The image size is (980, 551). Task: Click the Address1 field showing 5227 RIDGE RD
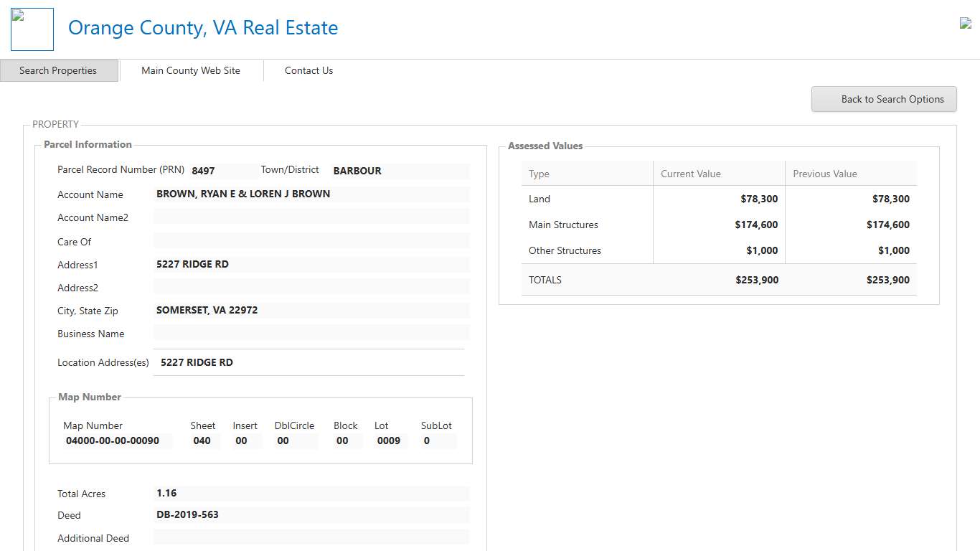coord(311,264)
